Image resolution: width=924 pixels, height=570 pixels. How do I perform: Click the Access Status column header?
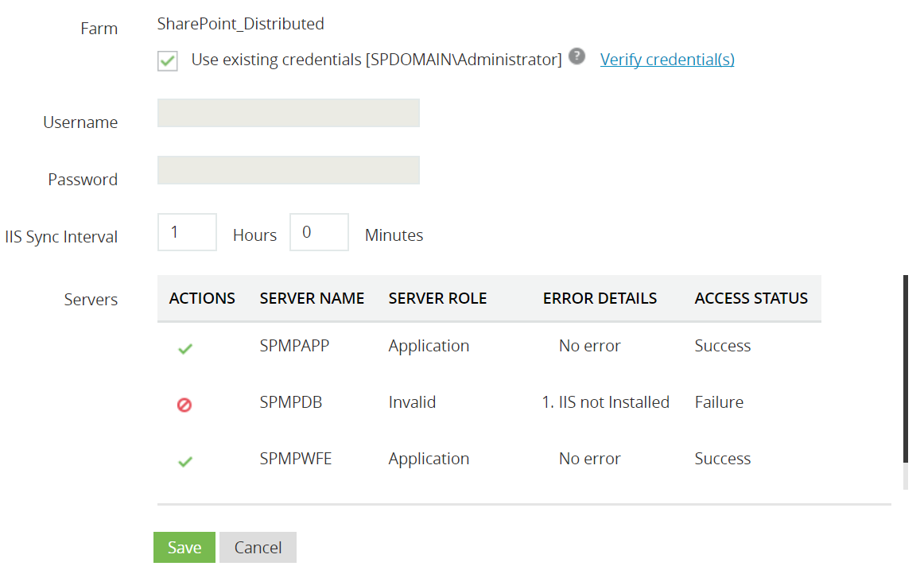coord(751,299)
